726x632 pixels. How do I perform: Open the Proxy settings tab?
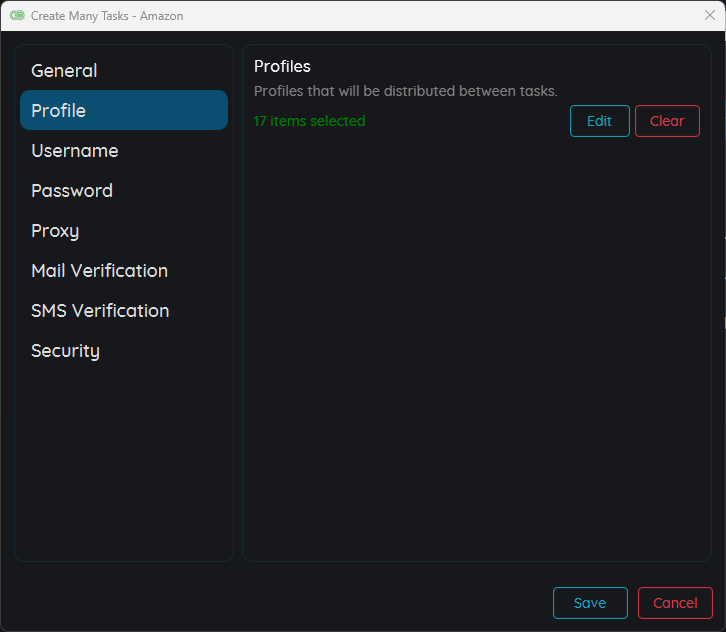(55, 231)
